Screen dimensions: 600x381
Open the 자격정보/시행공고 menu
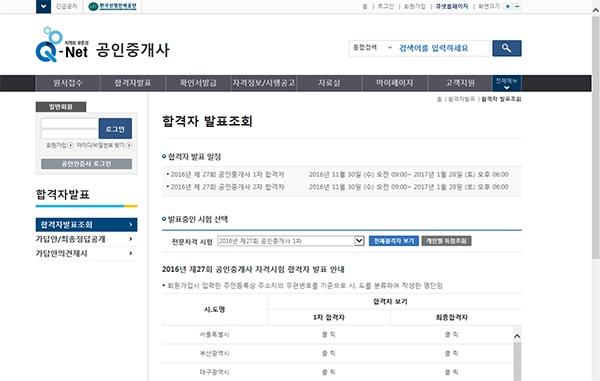pos(264,83)
